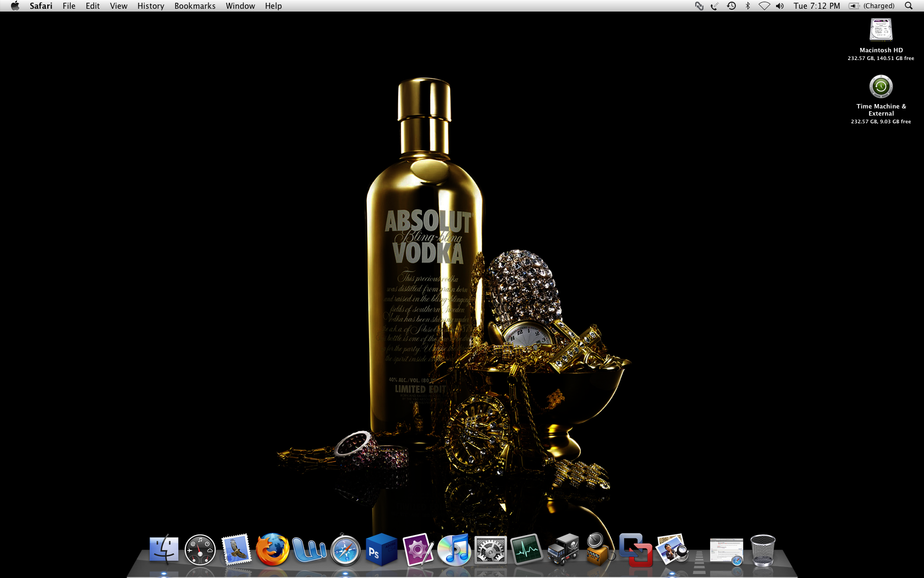The height and width of the screenshot is (578, 924).
Task: Click the battery Charged status indicator
Action: [872, 6]
